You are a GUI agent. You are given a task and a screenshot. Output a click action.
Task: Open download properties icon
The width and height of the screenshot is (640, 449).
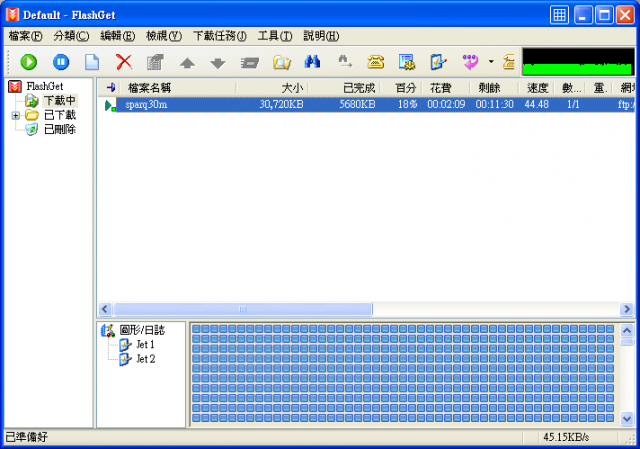[155, 62]
